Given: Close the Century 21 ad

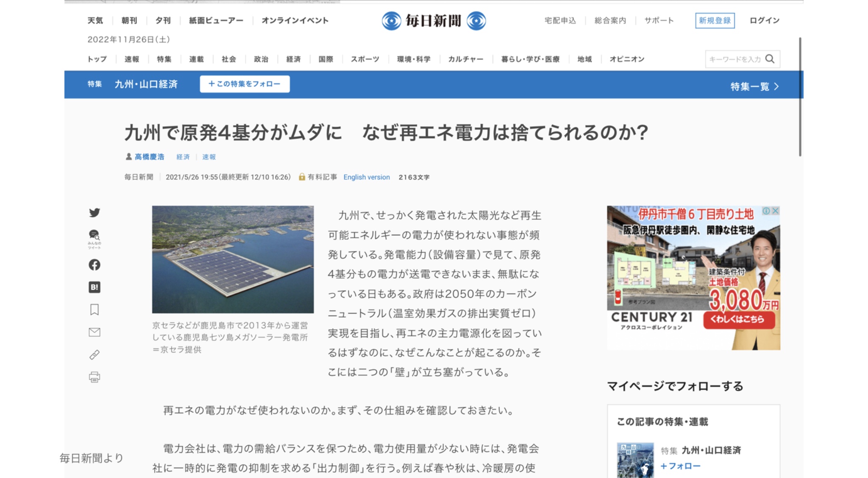Looking at the screenshot, I should 776,211.
